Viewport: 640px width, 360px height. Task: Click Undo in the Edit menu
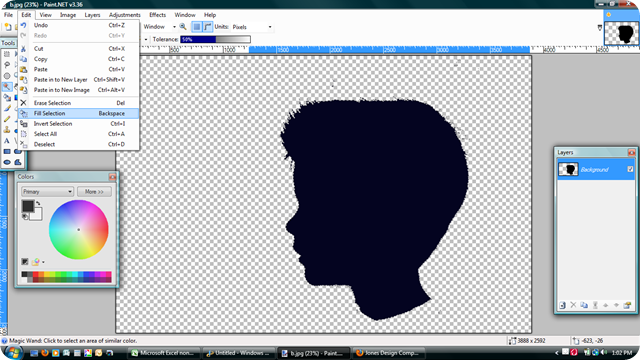pyautogui.click(x=78, y=25)
